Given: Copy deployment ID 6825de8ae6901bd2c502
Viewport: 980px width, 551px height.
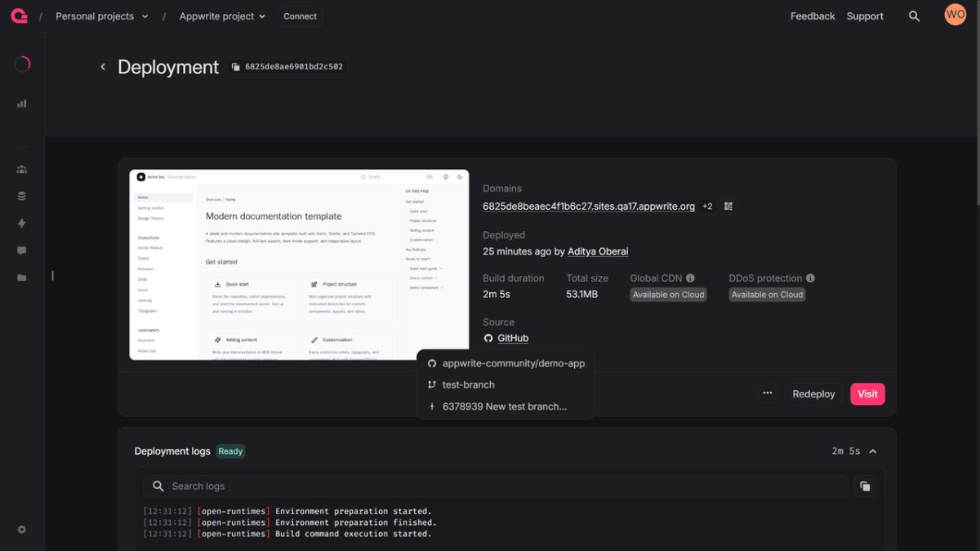Looking at the screenshot, I should point(287,67).
